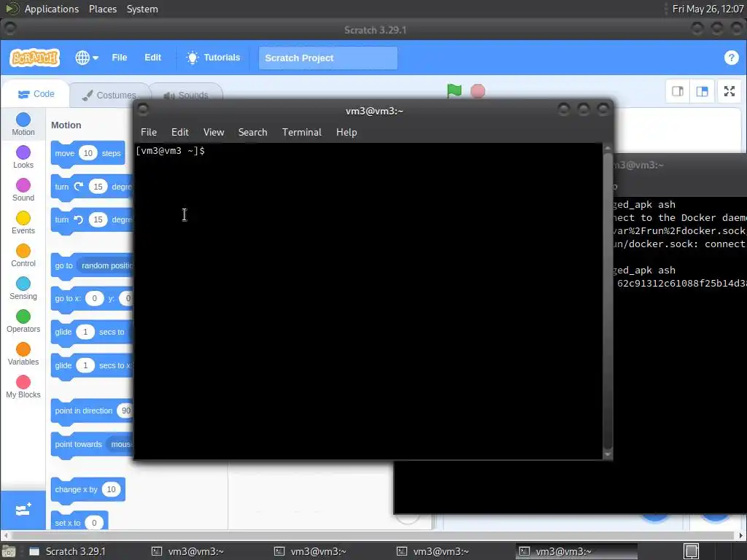
Task: Select the My Blocks category
Action: 23,387
